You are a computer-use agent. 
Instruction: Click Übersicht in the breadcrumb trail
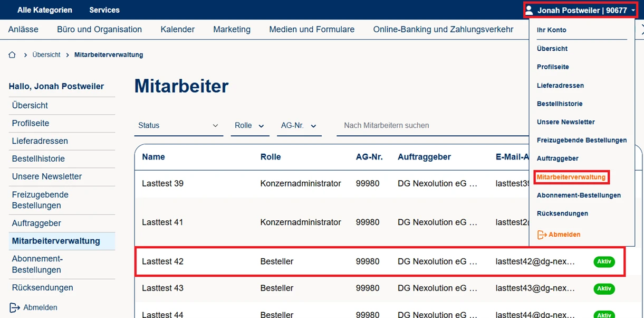46,55
